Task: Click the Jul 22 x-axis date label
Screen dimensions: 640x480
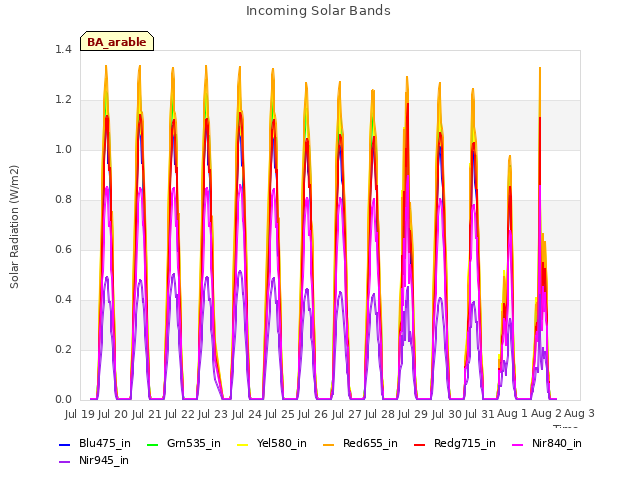Action: point(180,414)
